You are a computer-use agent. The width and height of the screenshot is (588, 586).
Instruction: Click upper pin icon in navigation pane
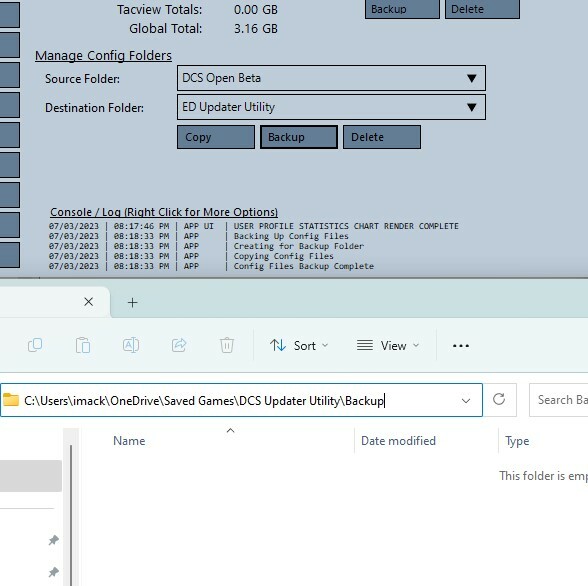[54, 540]
